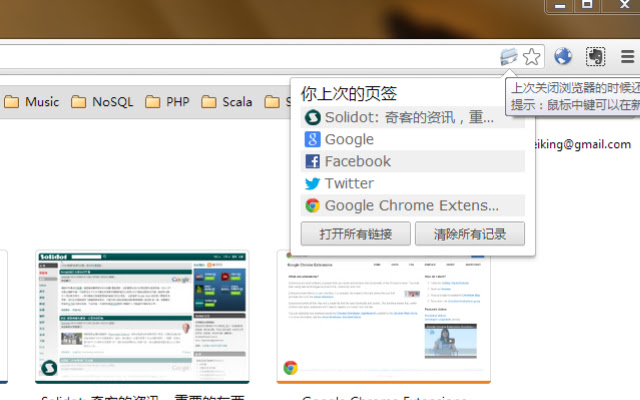The height and width of the screenshot is (400, 640).
Task: Maximize the browser window
Action: (587, 5)
